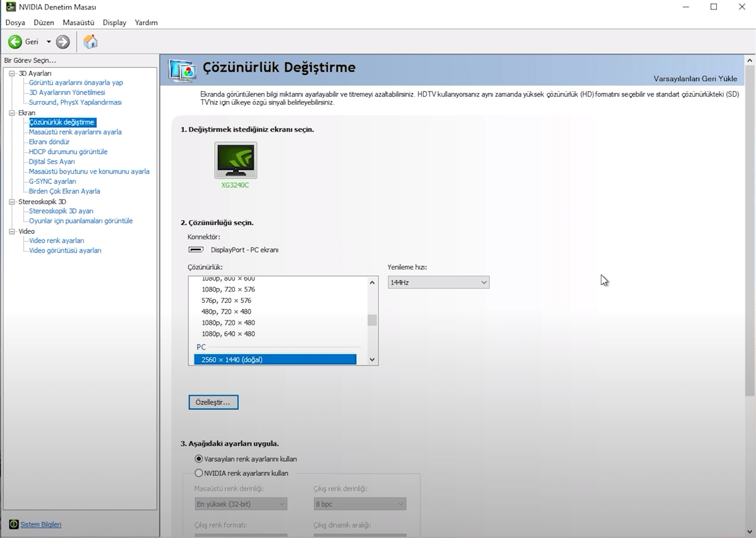
Task: Click the Çözünürlük Değiştirme header icon
Action: [x=182, y=70]
